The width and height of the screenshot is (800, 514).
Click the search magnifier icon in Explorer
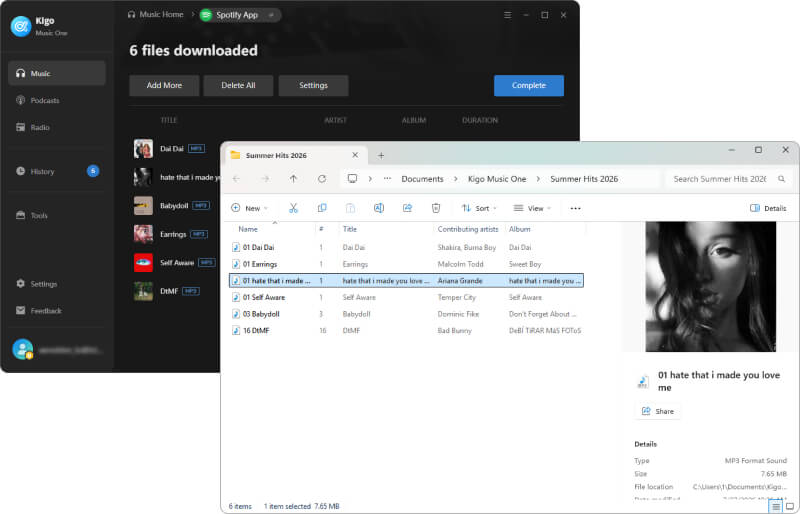(x=781, y=179)
